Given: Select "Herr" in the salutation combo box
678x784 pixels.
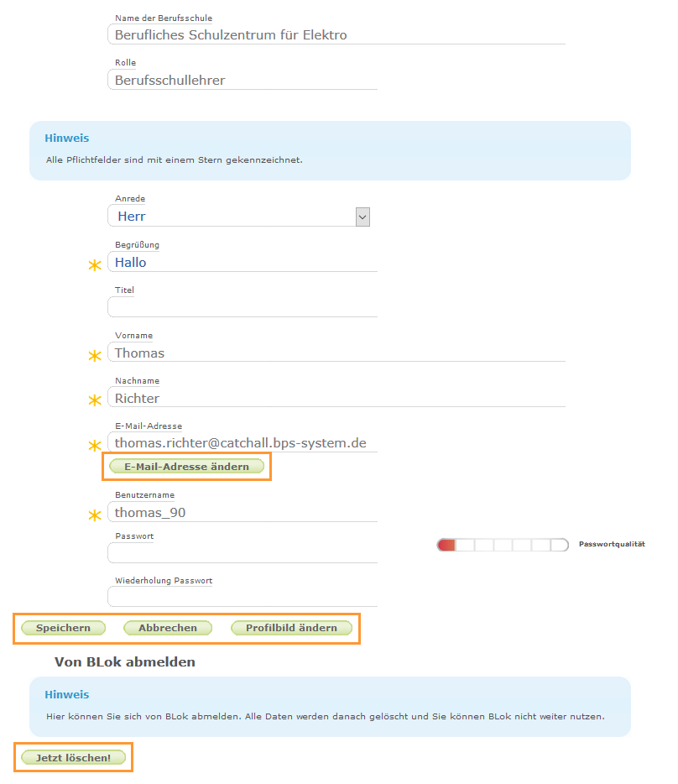Looking at the screenshot, I should point(235,217).
